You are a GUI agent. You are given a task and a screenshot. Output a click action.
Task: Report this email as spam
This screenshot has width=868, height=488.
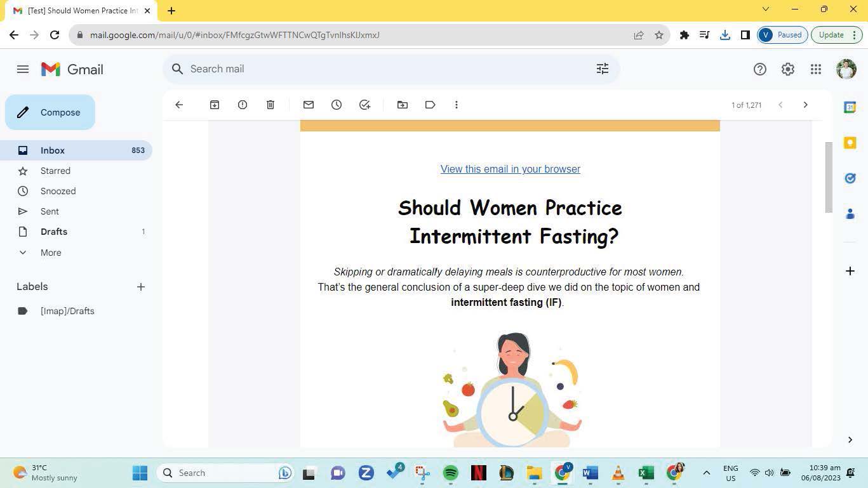(243, 105)
